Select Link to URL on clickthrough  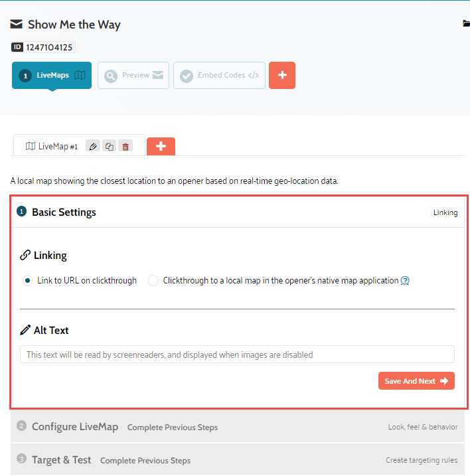27,281
